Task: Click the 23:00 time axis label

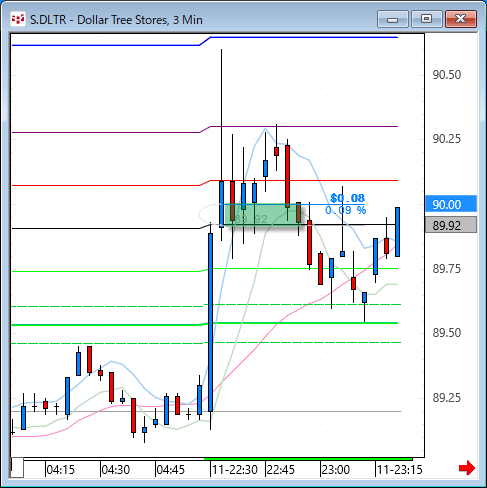Action: [336, 470]
